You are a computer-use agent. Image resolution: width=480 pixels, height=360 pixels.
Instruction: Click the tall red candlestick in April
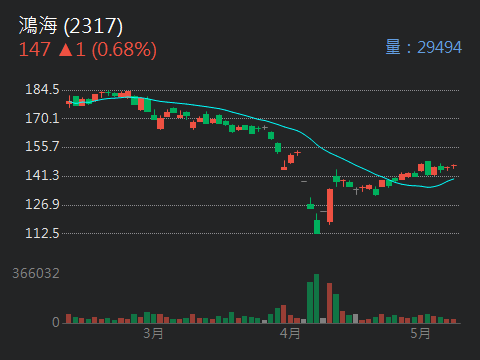(x=330, y=206)
